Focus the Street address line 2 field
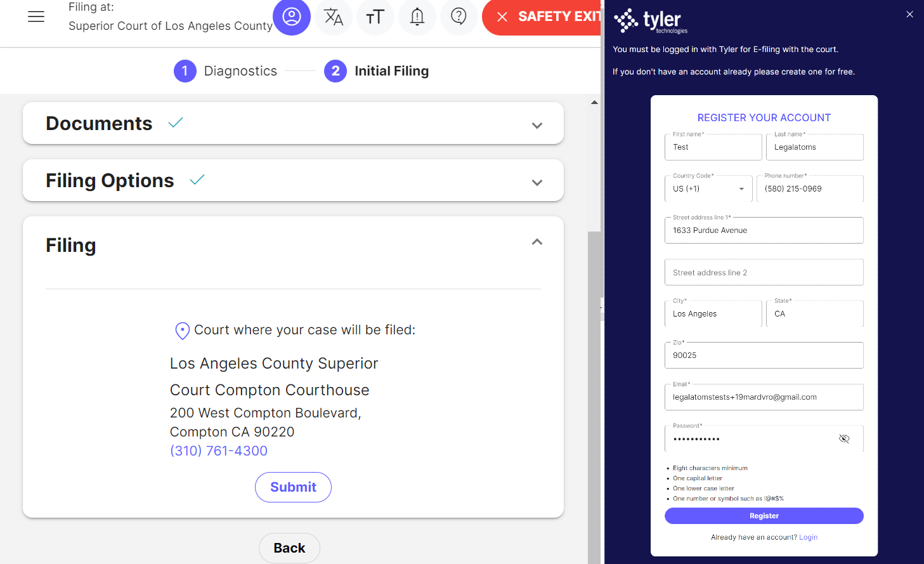Viewport: 924px width, 564px height. tap(764, 272)
